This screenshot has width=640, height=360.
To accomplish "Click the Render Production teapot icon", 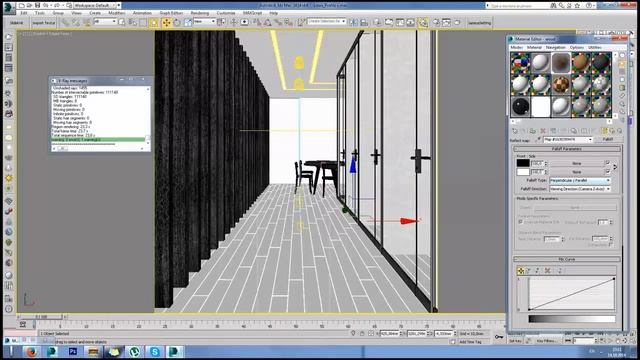I will [458, 22].
